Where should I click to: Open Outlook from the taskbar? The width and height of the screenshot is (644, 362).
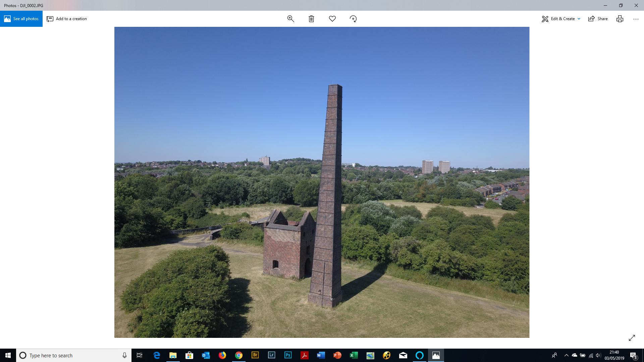click(x=206, y=355)
